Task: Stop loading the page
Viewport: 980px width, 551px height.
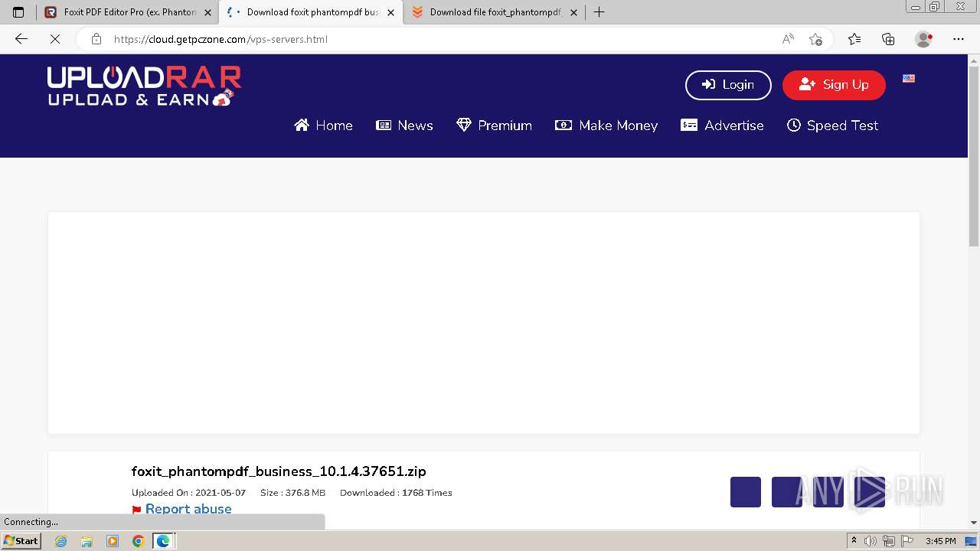Action: (x=55, y=39)
